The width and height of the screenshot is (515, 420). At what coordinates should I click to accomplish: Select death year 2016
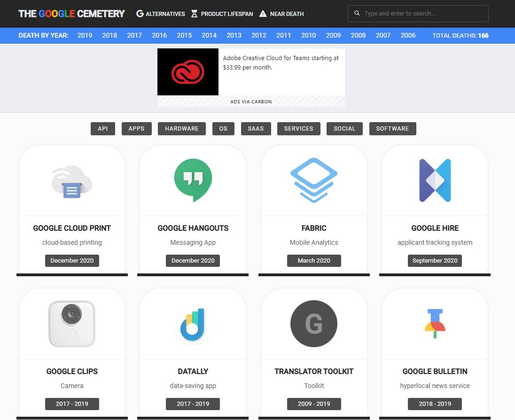coord(159,35)
